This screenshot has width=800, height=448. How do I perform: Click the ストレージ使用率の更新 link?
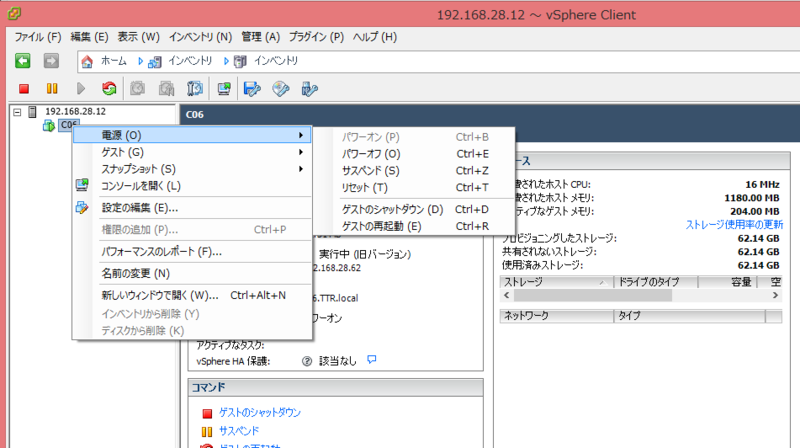[x=734, y=225]
